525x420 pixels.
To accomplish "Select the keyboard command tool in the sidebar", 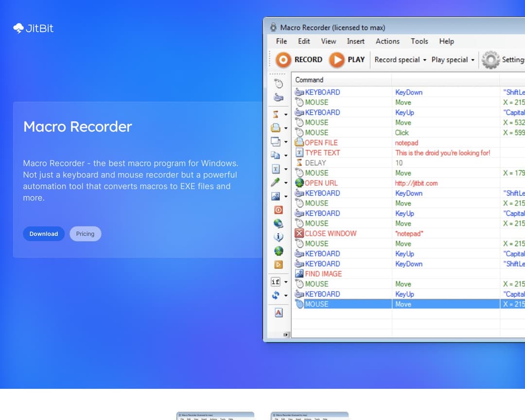I will click(x=278, y=97).
